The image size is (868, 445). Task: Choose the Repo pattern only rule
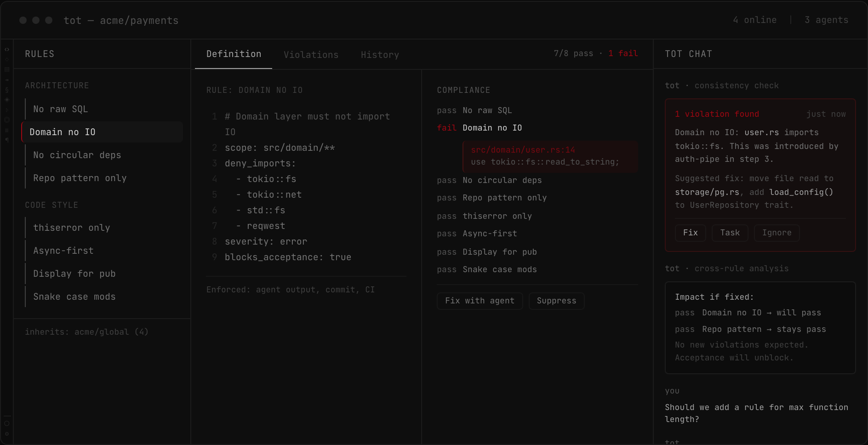coord(104,178)
